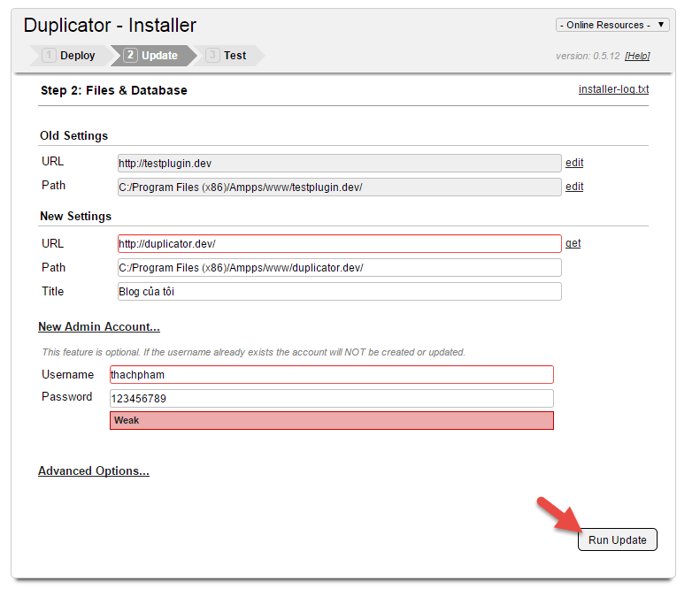Click the 'Step 2: Files & Database' heading

tap(114, 90)
